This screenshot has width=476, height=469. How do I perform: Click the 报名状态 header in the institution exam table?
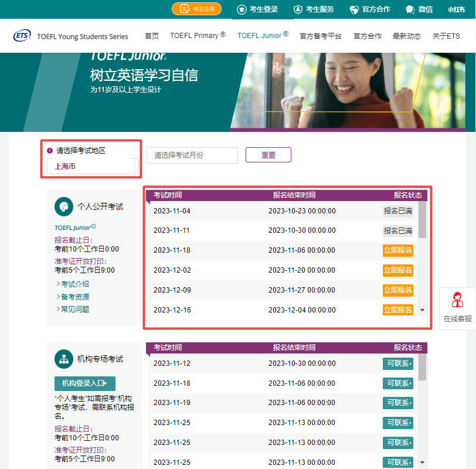coord(407,347)
